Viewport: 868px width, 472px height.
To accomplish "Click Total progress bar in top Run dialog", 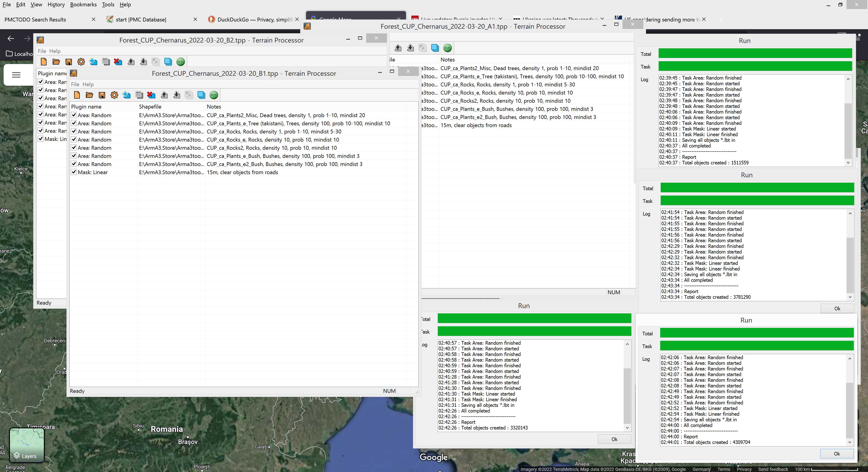I will pos(755,53).
